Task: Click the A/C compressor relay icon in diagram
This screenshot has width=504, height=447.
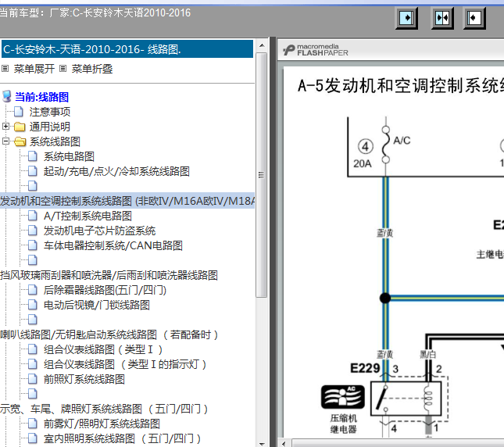Action: 343,396
